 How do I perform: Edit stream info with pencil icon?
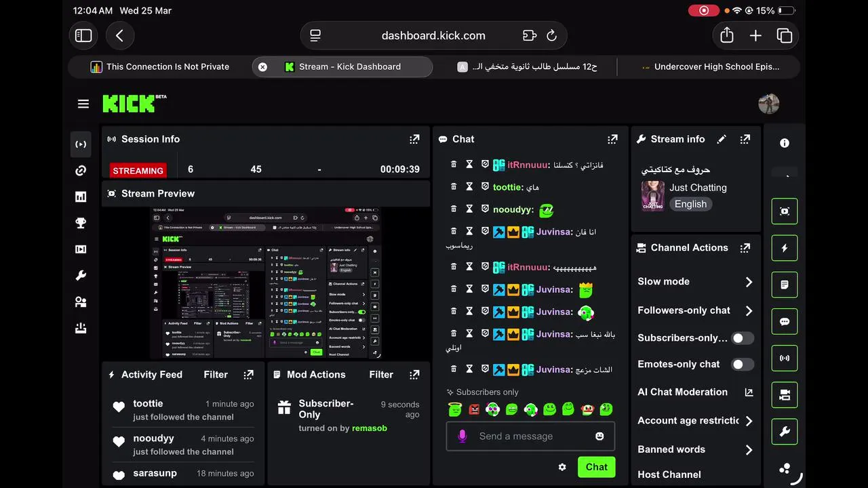pyautogui.click(x=722, y=139)
